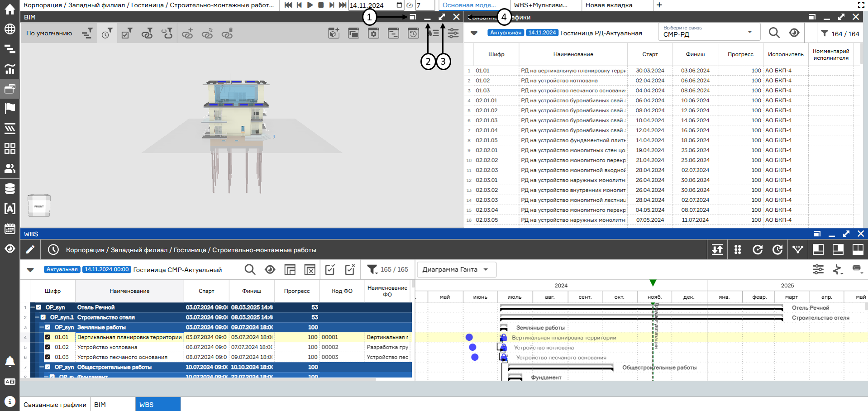This screenshot has height=411, width=868.
Task: Toggle checkbox for Общестроительные работы row
Action: (48, 367)
